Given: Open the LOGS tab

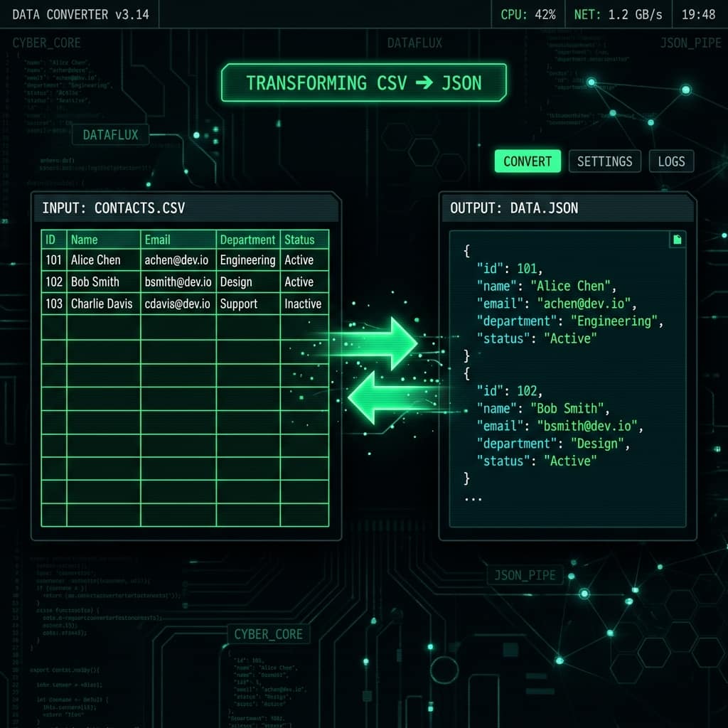Looking at the screenshot, I should tap(671, 161).
